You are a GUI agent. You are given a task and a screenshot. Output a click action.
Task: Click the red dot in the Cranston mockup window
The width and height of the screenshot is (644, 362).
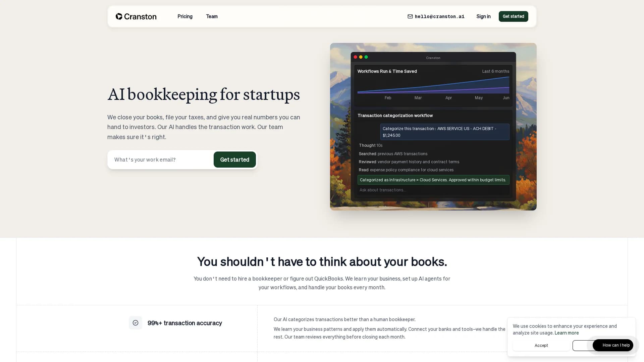point(355,57)
